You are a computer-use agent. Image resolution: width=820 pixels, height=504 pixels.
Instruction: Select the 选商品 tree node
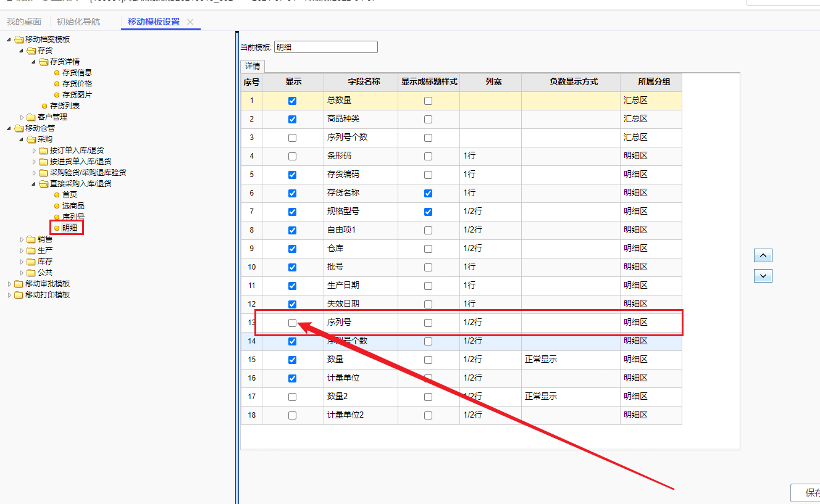(73, 206)
